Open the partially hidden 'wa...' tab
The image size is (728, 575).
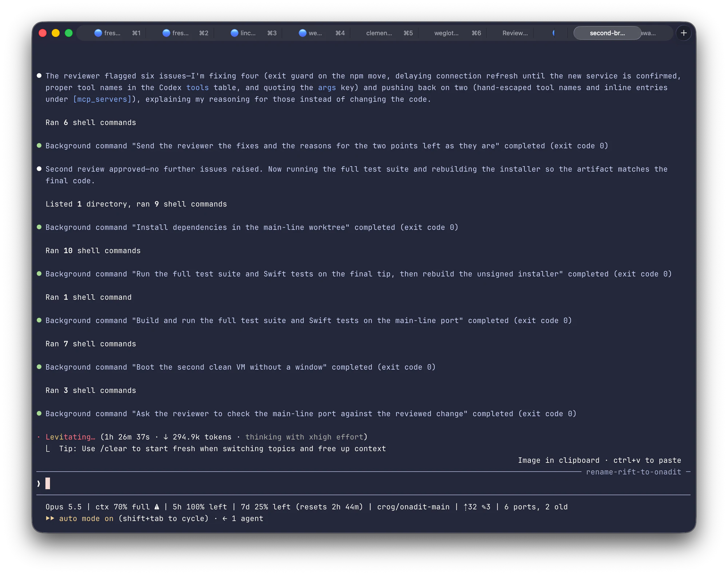coord(649,33)
